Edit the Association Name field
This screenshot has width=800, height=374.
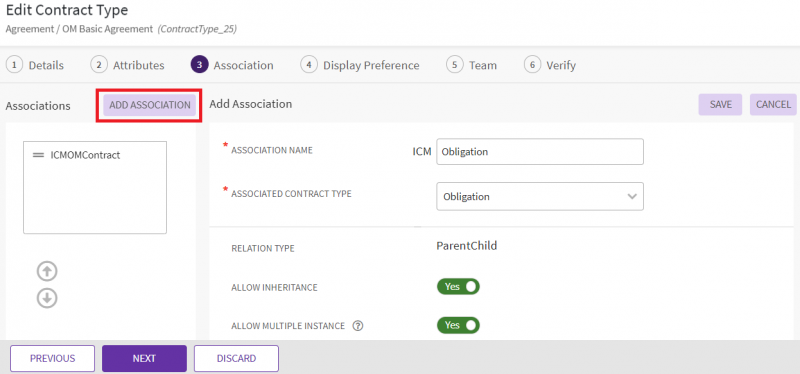[x=540, y=152]
